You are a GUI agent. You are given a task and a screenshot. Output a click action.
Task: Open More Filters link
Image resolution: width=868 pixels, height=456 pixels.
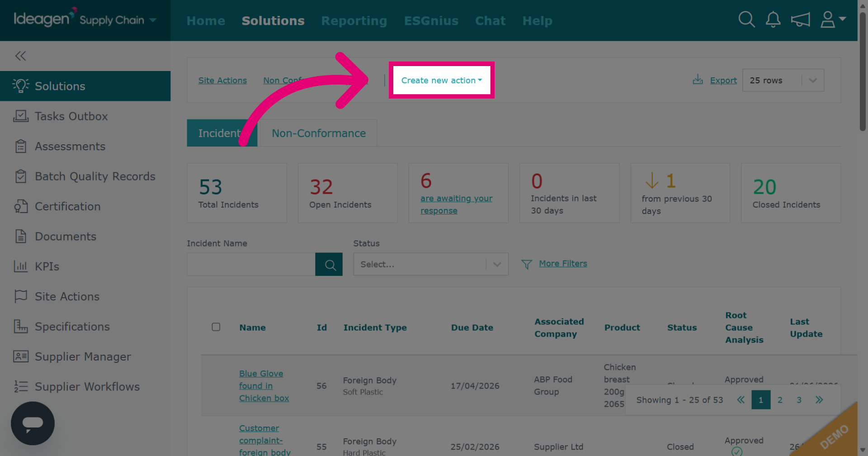tap(563, 263)
